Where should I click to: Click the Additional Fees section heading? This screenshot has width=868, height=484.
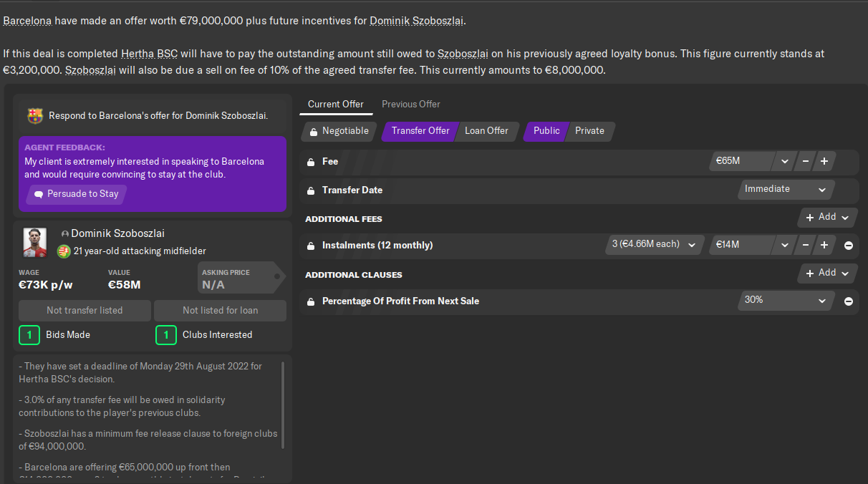tap(344, 219)
